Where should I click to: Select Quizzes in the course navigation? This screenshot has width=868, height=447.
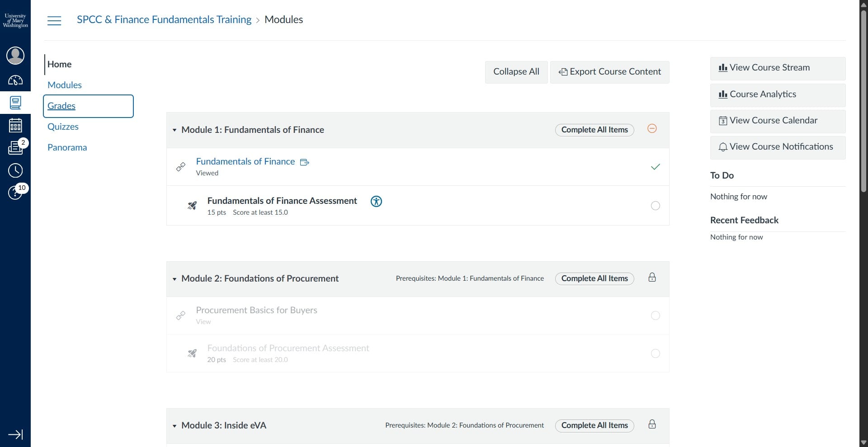pos(63,127)
